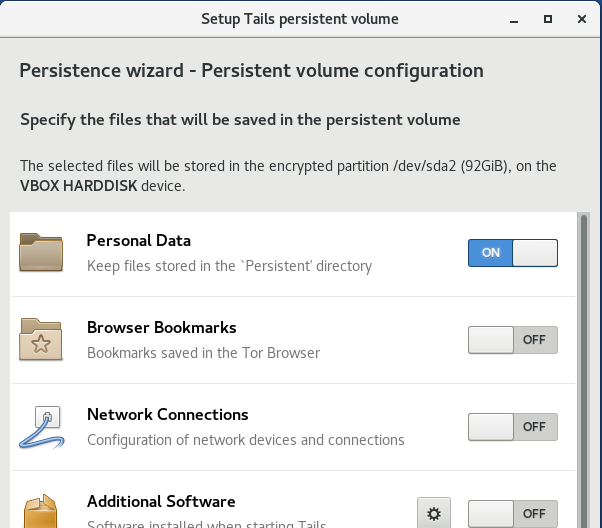Screen dimensions: 602x528
Task: Select the Browser Bookmarks row title
Action: (x=161, y=328)
